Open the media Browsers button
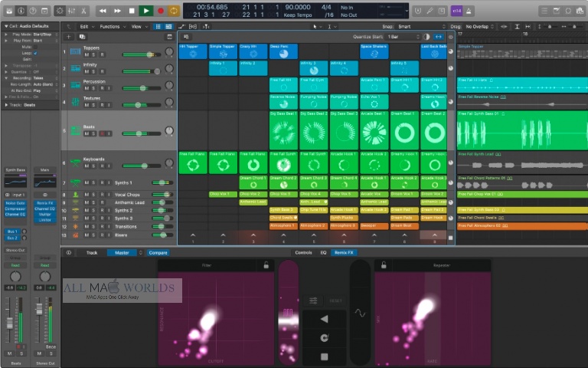This screenshot has height=368, width=588. [x=580, y=11]
